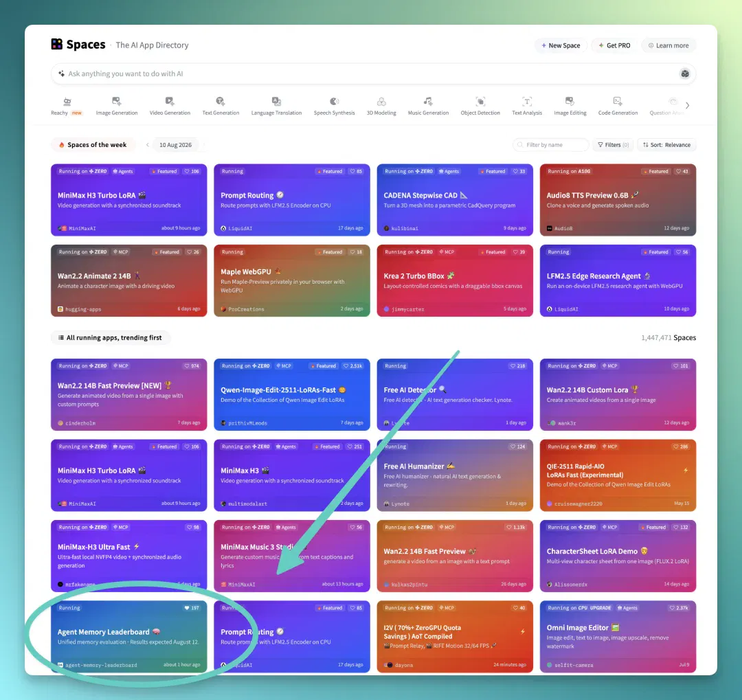The image size is (742, 700).
Task: Select the Text Analysis category icon
Action: (x=527, y=101)
